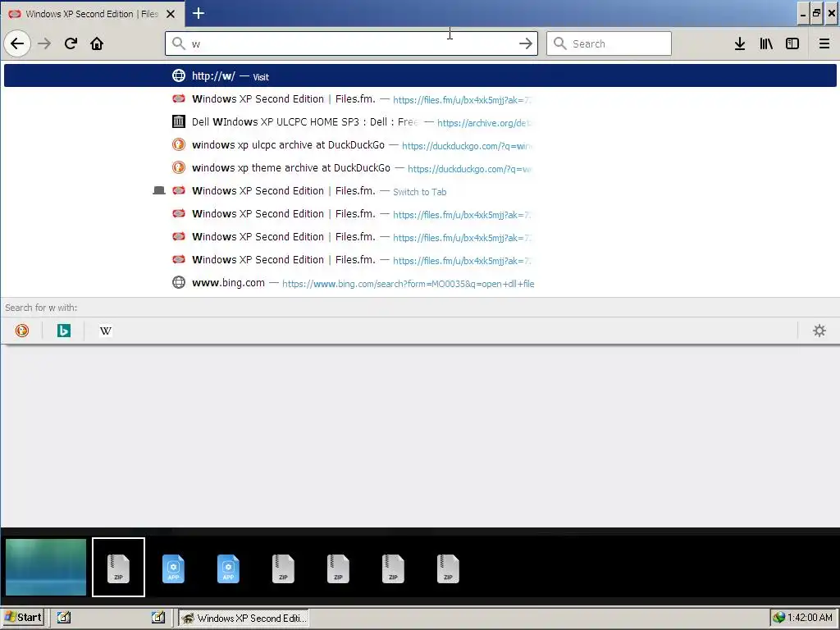Open the Downloads toolbar icon
This screenshot has width=840, height=630.
(x=740, y=43)
